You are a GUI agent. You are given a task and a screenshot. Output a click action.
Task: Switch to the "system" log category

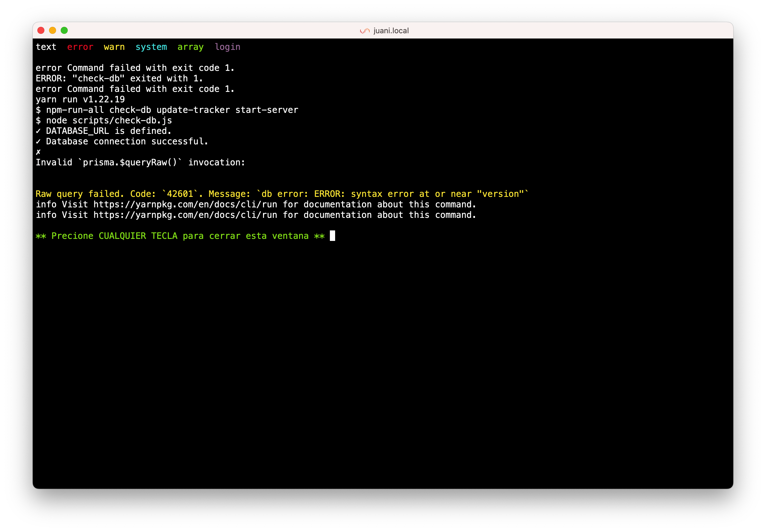pyautogui.click(x=151, y=47)
